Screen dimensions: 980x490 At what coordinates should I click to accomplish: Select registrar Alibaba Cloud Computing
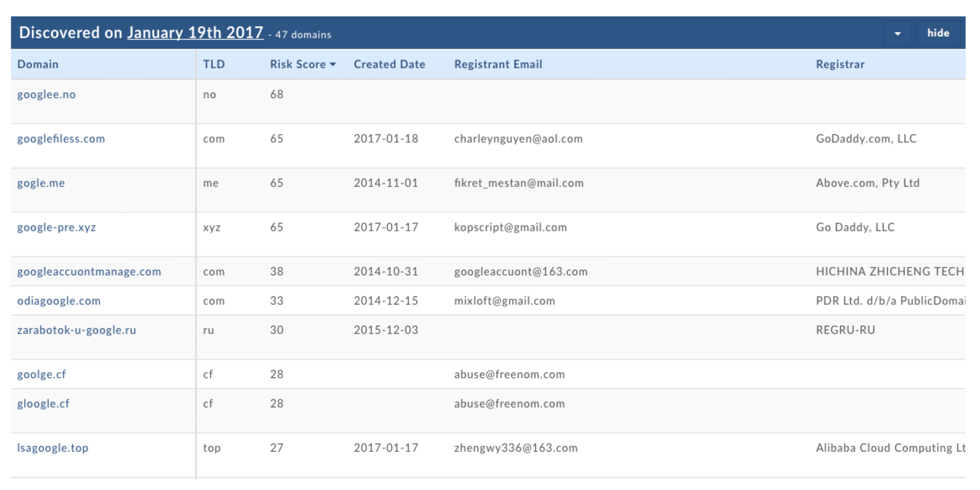pos(890,448)
